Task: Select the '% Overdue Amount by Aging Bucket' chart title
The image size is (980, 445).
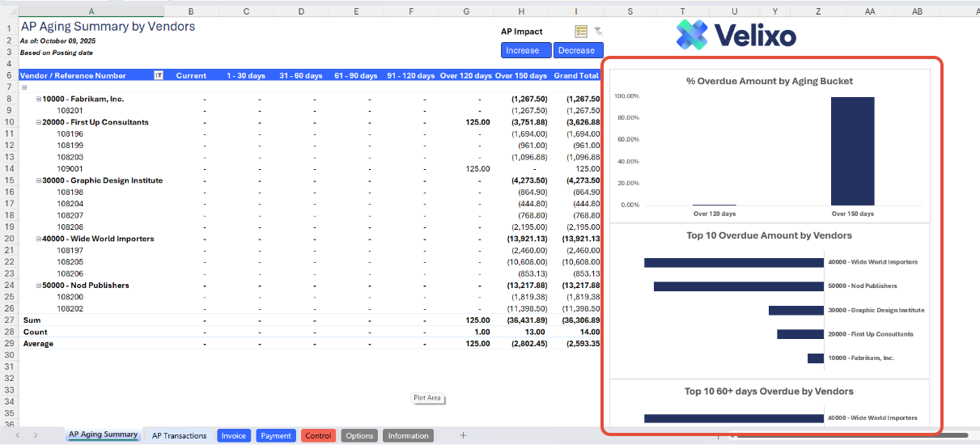Action: click(770, 81)
